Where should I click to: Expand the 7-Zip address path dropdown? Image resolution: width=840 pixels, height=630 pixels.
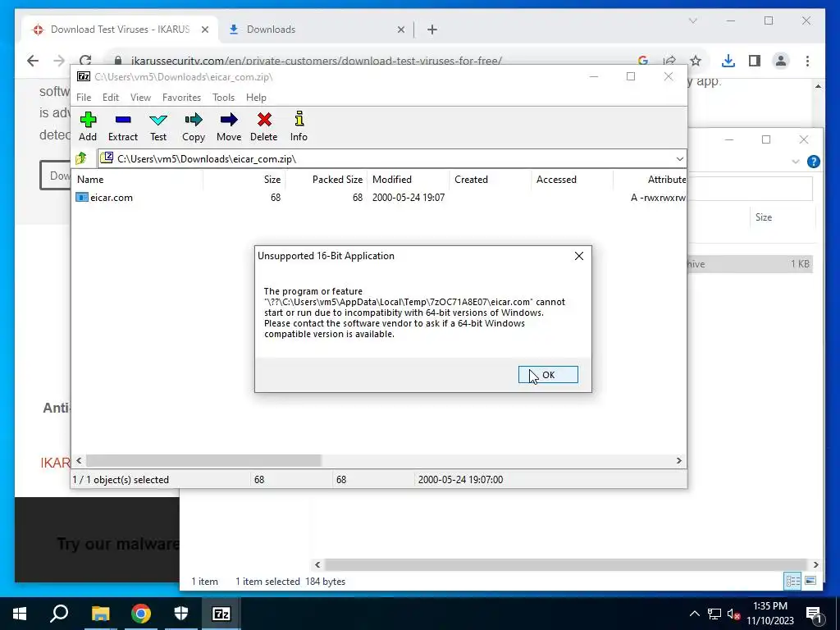[679, 158]
